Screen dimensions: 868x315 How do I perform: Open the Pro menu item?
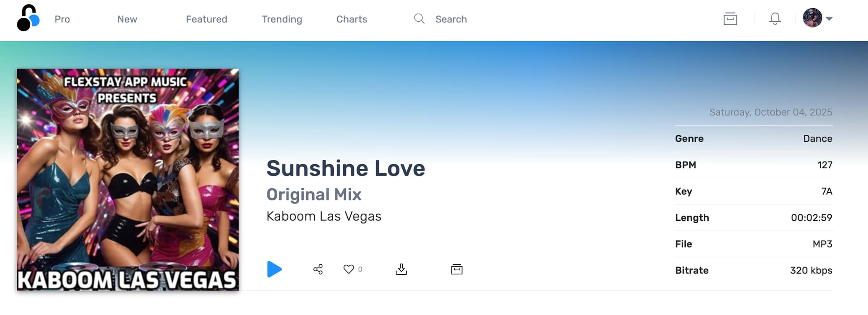coord(62,19)
